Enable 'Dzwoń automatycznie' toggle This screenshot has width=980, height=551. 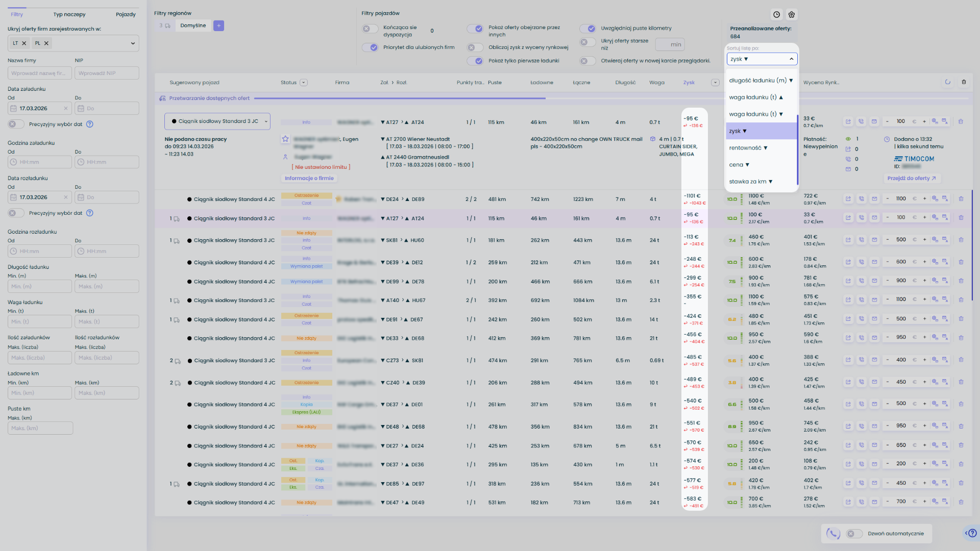click(854, 534)
